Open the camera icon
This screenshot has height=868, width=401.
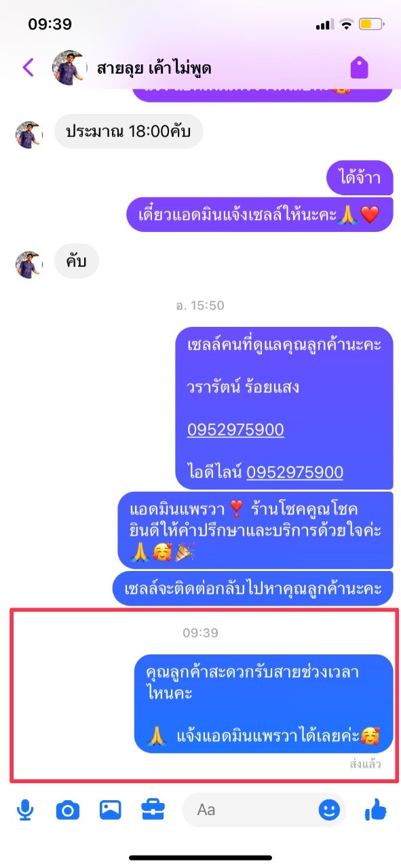tap(67, 809)
